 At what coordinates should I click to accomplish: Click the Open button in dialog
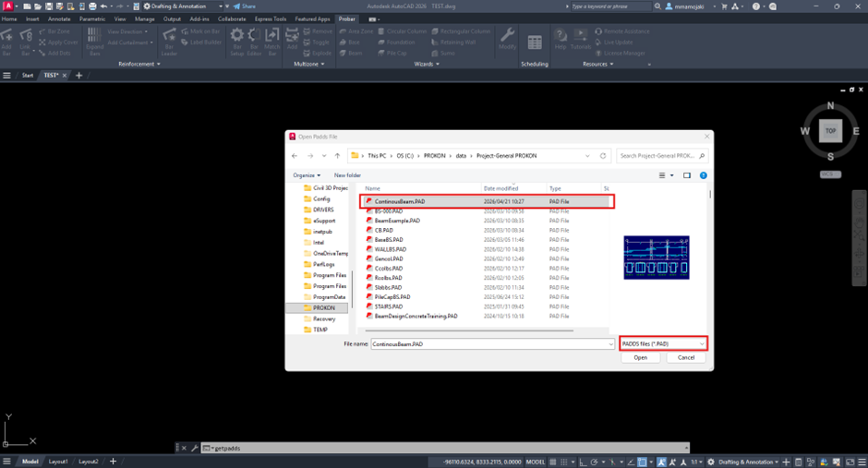[641, 358]
